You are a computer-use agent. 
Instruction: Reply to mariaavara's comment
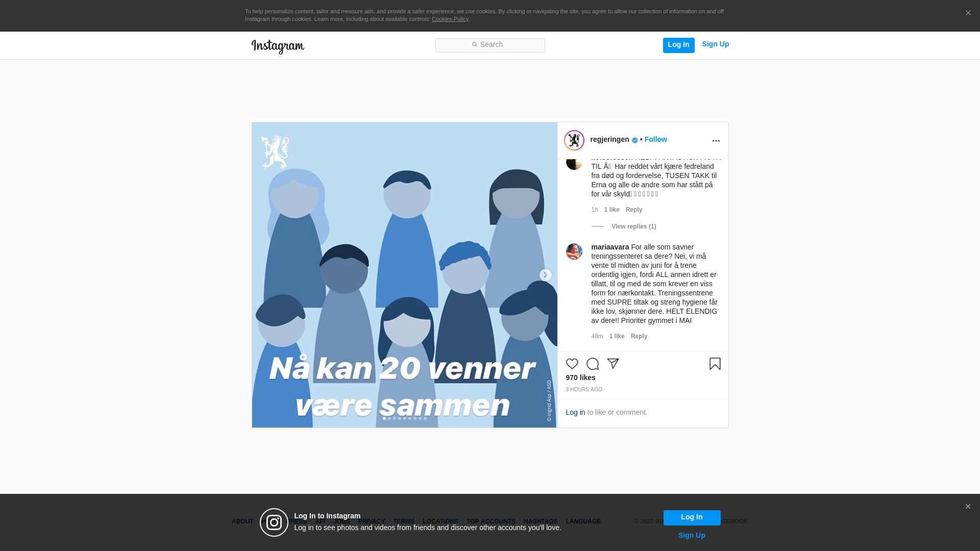point(639,336)
